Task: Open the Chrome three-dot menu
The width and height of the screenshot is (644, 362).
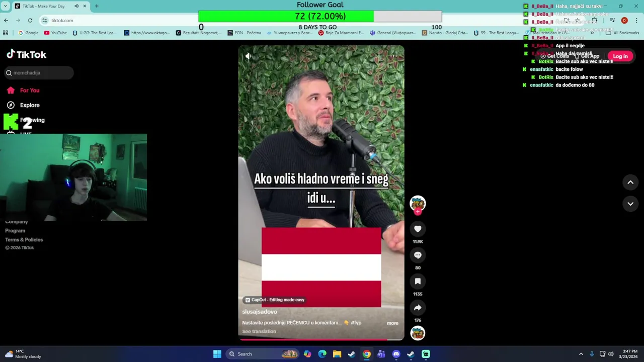Action: [636, 21]
